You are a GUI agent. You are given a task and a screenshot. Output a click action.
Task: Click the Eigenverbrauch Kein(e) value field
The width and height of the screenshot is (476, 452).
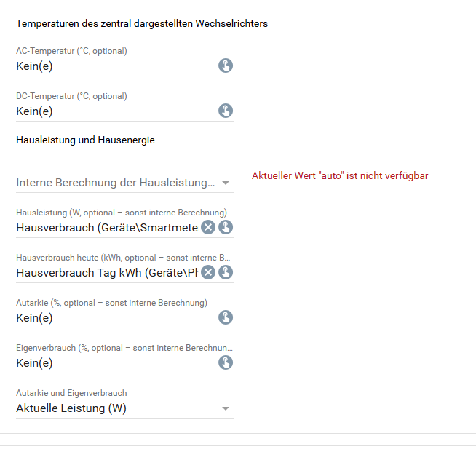coord(116,363)
